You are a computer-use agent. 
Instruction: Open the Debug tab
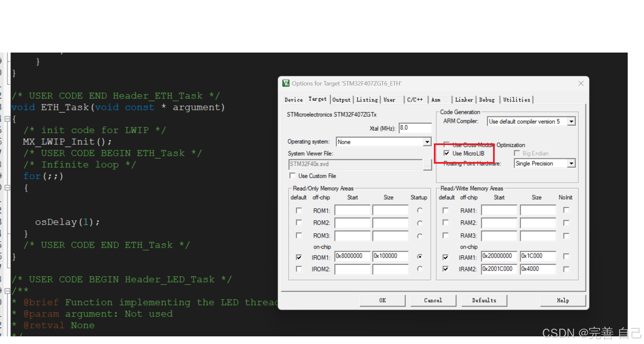click(487, 99)
